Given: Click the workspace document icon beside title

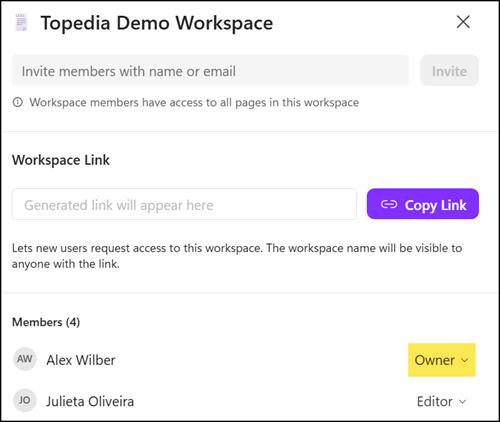Looking at the screenshot, I should pyautogui.click(x=22, y=23).
